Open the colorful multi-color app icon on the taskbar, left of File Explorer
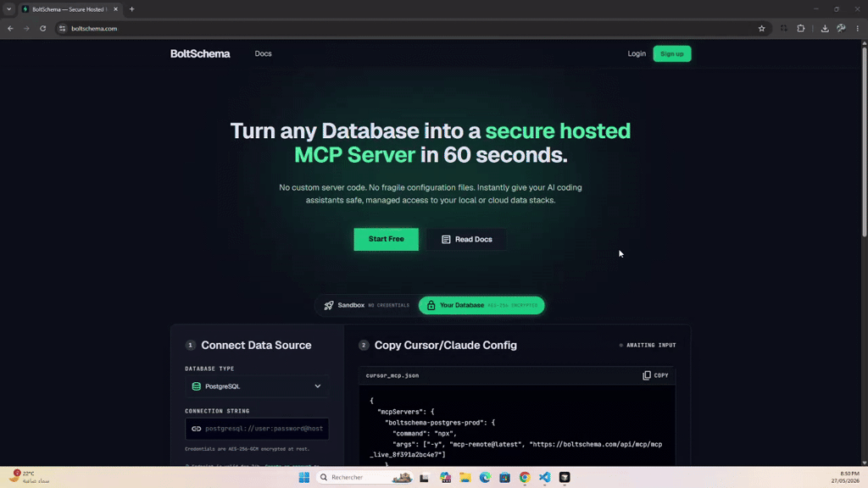The width and height of the screenshot is (868, 488). [446, 477]
